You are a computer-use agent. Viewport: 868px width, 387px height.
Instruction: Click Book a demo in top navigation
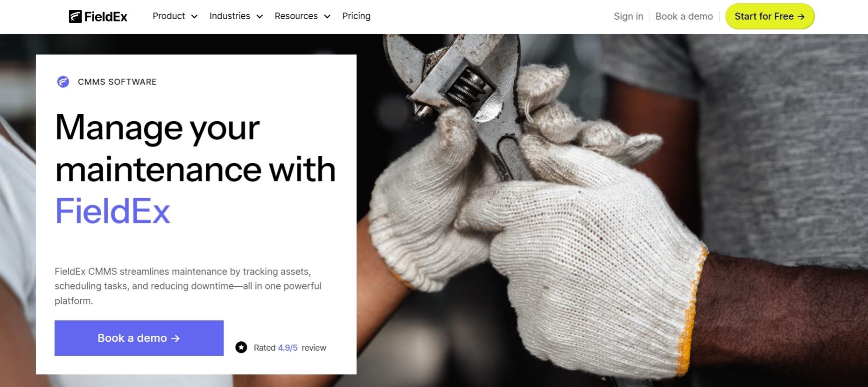pyautogui.click(x=684, y=16)
